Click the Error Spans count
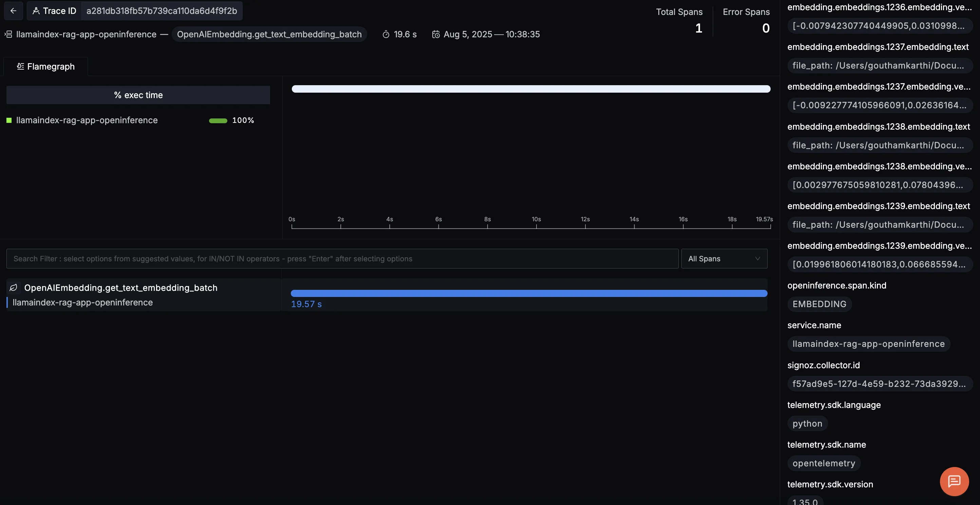The height and width of the screenshot is (505, 980). point(766,28)
